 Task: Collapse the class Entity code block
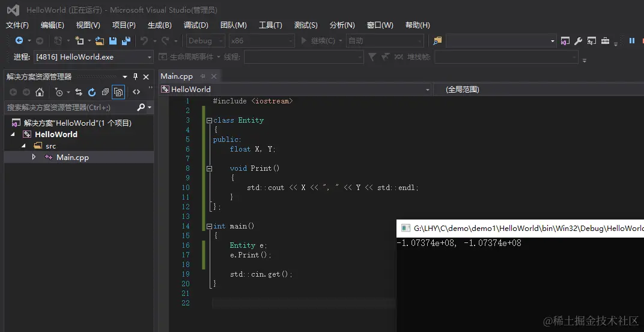click(209, 120)
